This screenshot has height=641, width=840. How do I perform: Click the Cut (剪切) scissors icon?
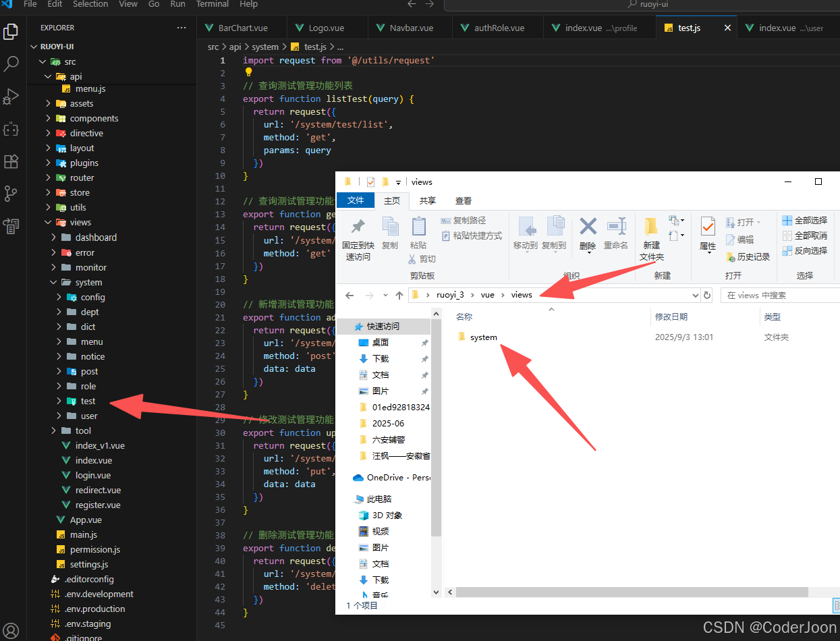(422, 259)
